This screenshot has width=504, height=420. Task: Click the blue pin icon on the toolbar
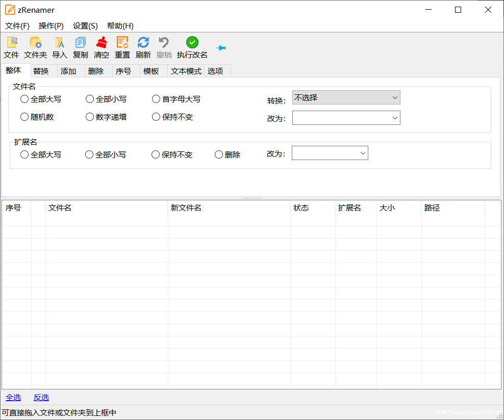click(x=220, y=47)
